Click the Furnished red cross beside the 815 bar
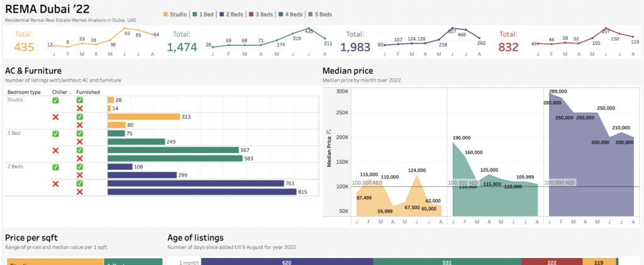Viewport: 644px width, 265px height. (x=80, y=192)
